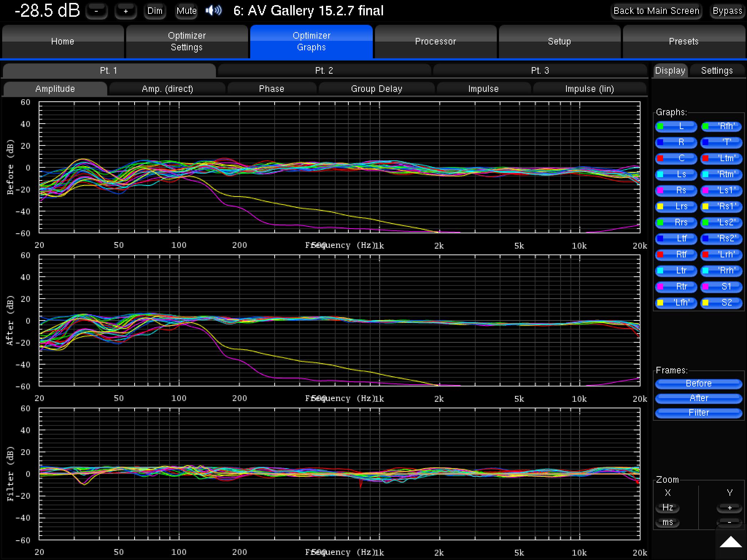Click the After amplitude graph area
747x560 pixels.
click(x=340, y=320)
